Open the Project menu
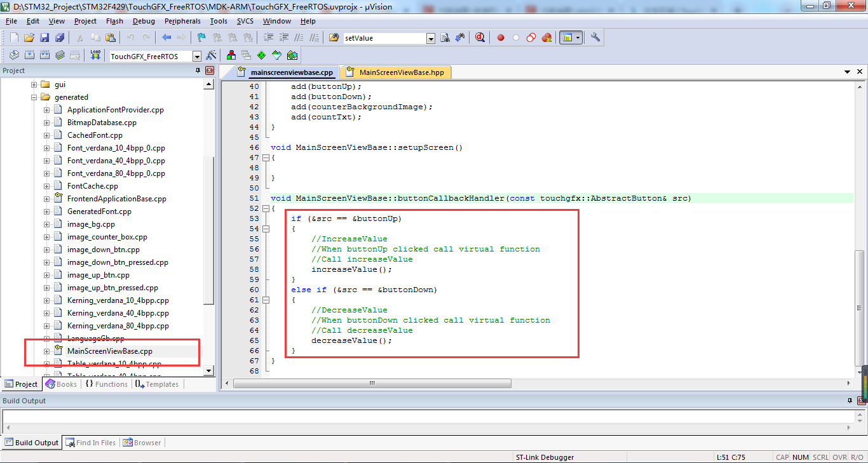 click(85, 21)
